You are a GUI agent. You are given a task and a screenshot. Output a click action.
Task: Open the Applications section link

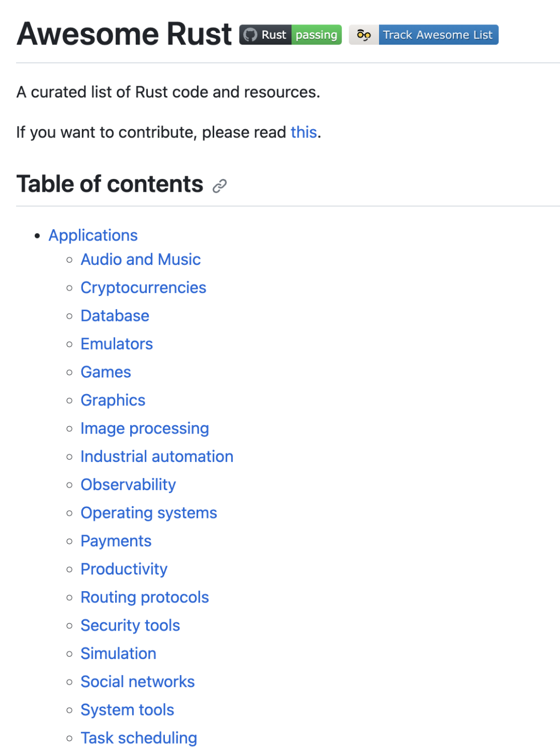tap(93, 235)
